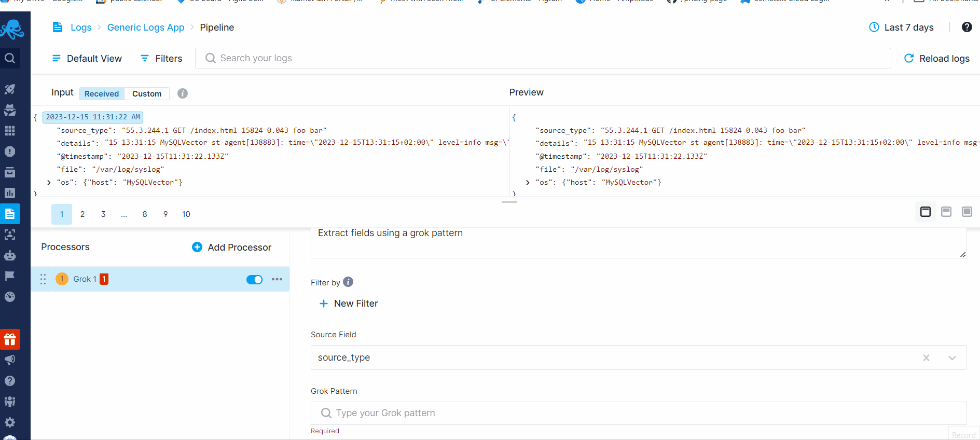Viewport: 980px width, 440px height.
Task: Click Add Processor button
Action: pos(231,247)
